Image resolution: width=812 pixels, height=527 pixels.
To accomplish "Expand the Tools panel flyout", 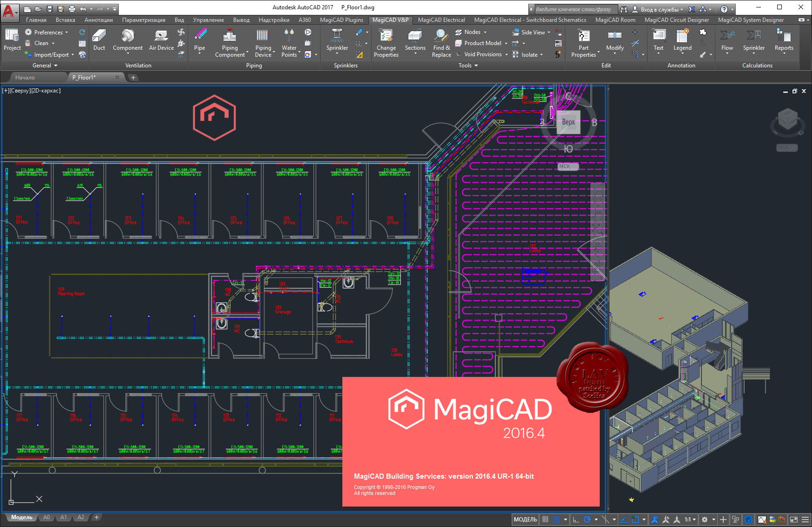I will (468, 66).
